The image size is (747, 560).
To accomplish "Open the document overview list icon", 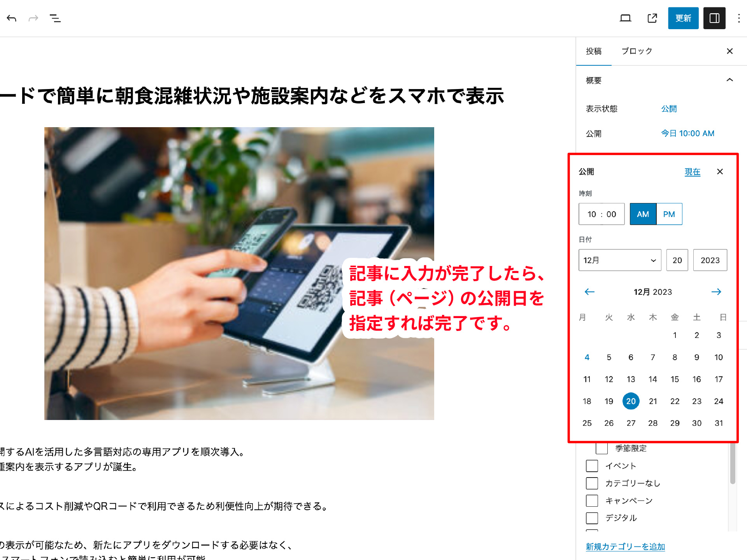I will [55, 18].
